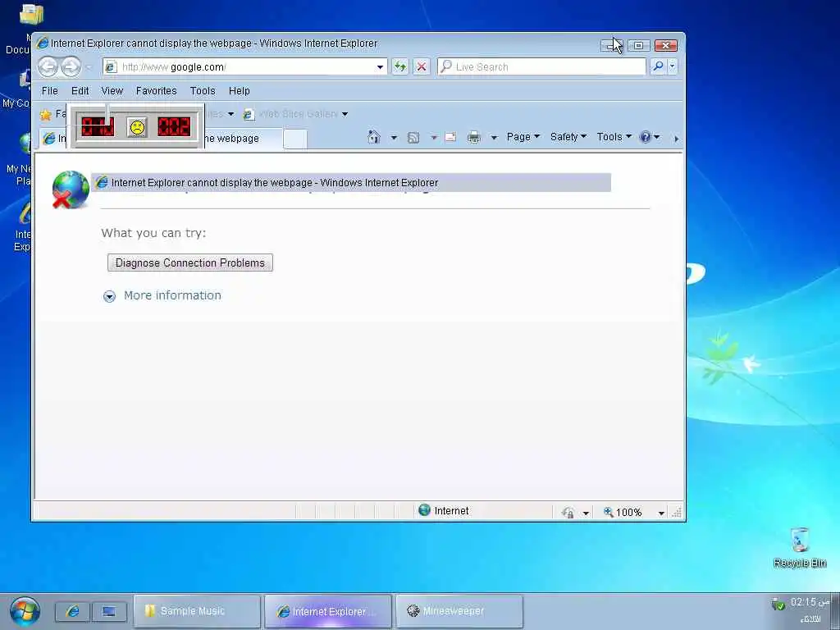
Task: Click the Read Mail envelope icon
Action: [x=450, y=137]
